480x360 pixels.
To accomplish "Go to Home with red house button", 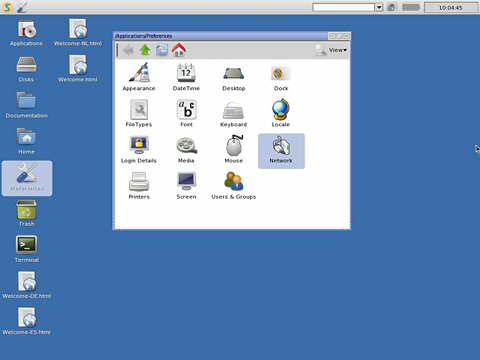I will (179, 50).
